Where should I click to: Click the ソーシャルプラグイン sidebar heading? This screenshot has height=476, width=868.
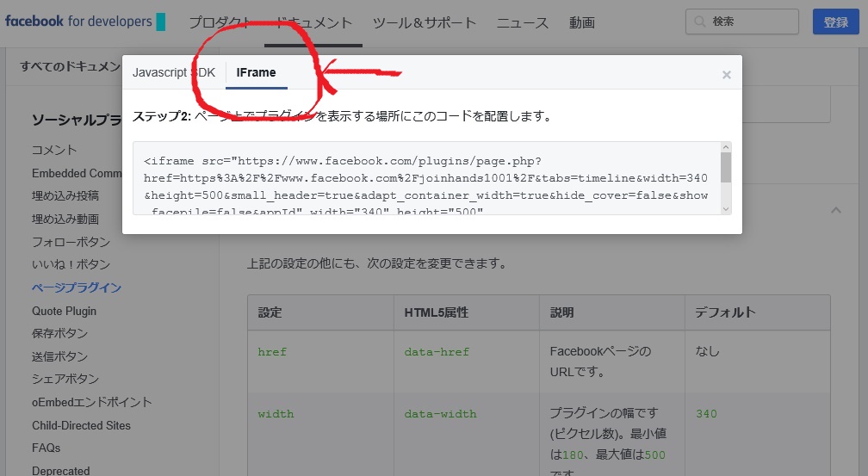(77, 121)
